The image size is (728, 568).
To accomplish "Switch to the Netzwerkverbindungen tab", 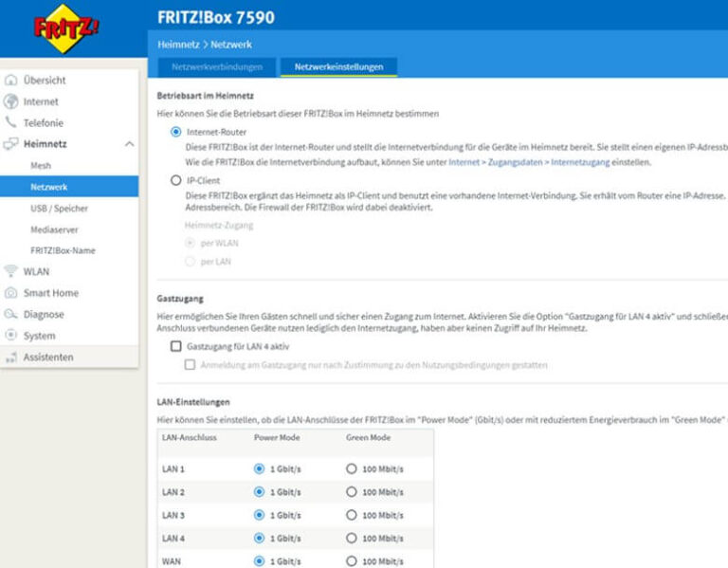I will point(215,67).
